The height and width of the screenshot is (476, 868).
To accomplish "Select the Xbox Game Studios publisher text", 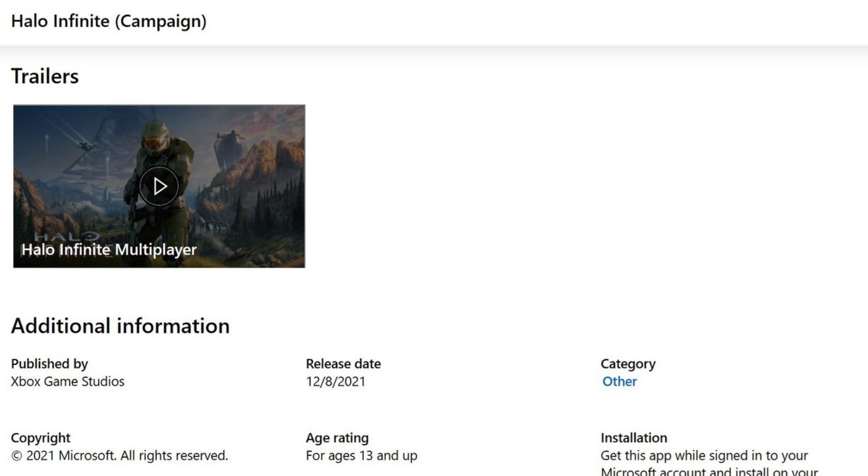I will click(x=68, y=381).
